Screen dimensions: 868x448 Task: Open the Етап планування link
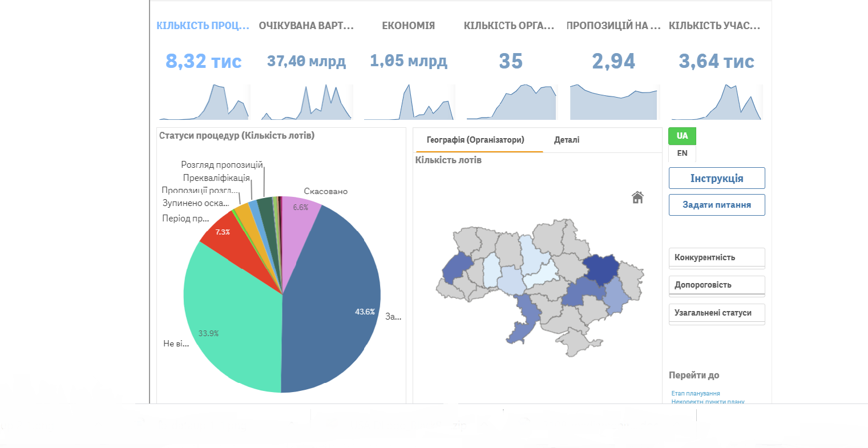[696, 393]
